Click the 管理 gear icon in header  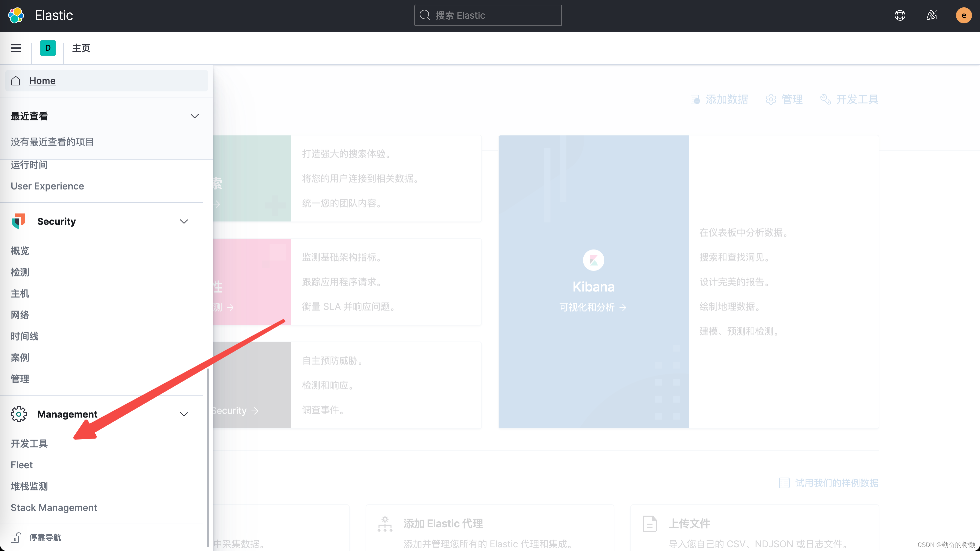(771, 99)
